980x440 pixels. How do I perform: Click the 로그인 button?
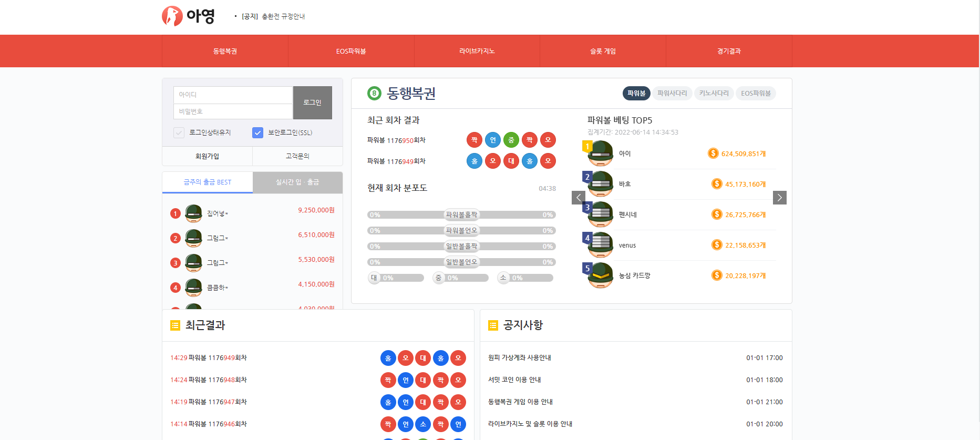tap(313, 103)
